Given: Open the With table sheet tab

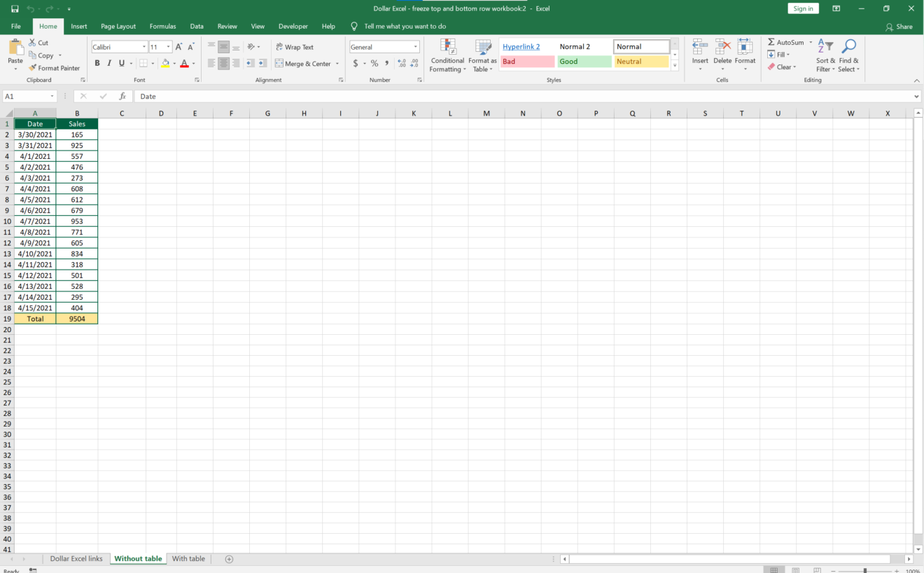Looking at the screenshot, I should pos(188,558).
